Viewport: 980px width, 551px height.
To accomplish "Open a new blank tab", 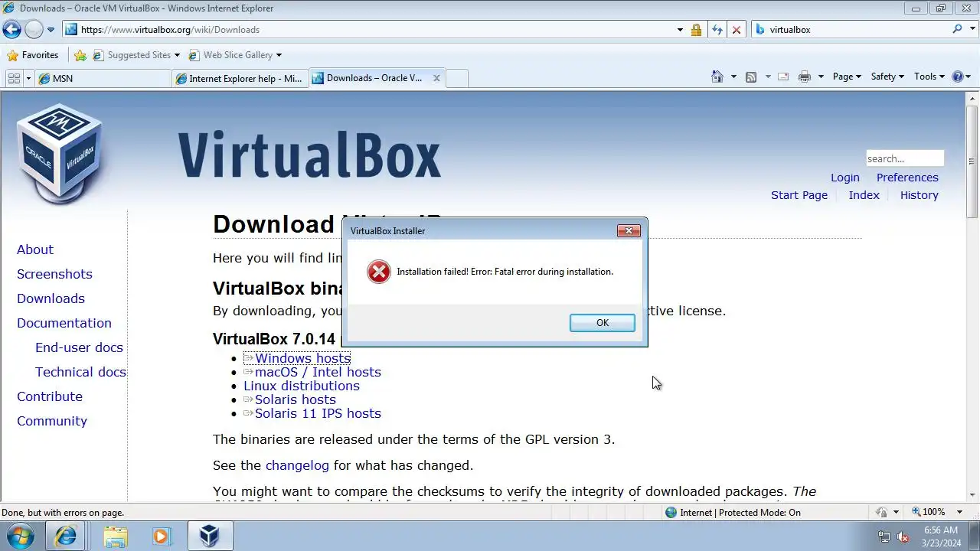I will tap(457, 78).
